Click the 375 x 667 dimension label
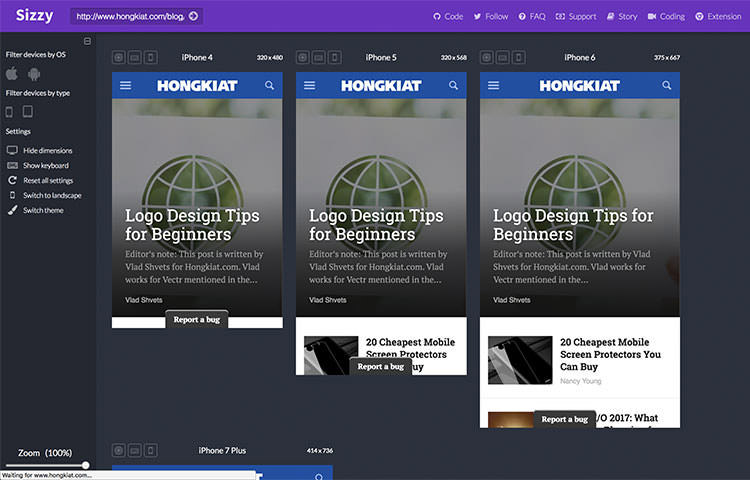This screenshot has height=480, width=750. (x=667, y=57)
